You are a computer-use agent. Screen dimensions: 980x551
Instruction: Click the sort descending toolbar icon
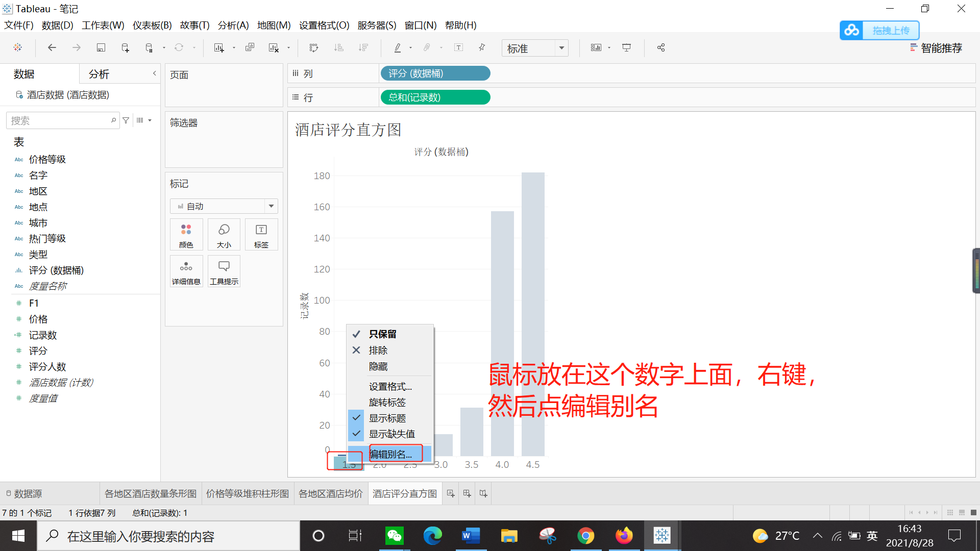[363, 47]
